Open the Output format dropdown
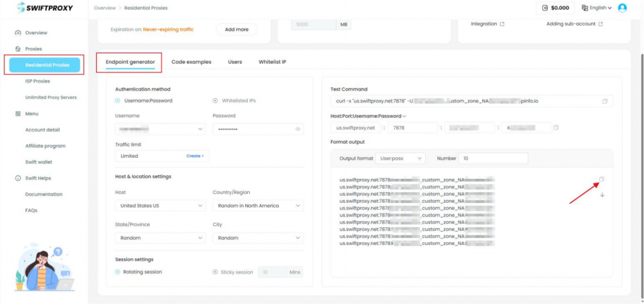Screen dimensions: 644x306 point(400,158)
